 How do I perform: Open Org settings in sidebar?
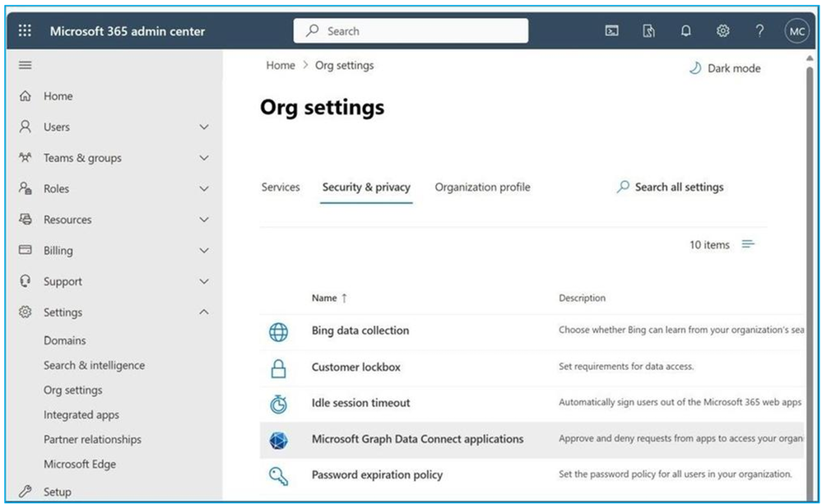73,390
